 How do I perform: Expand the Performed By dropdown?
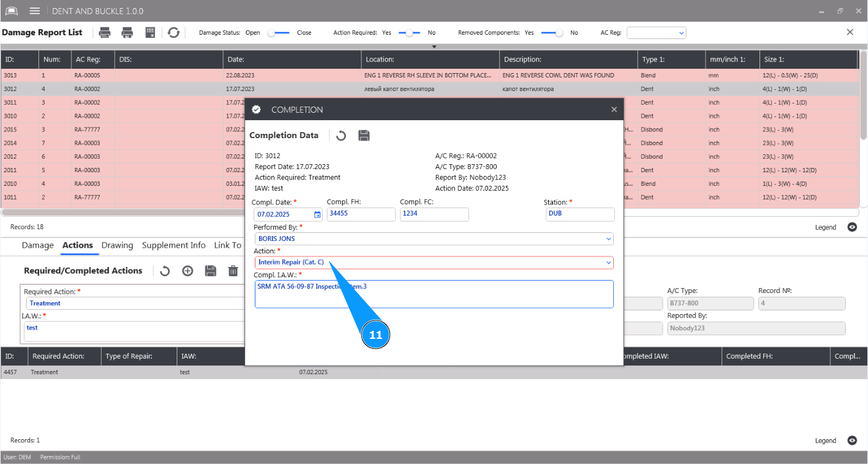608,239
